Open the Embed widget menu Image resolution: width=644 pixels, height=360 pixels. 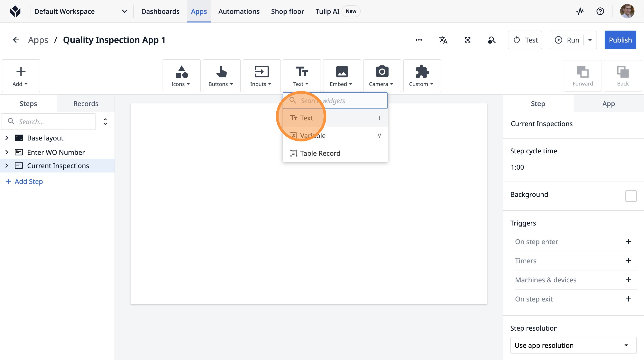[x=342, y=76]
